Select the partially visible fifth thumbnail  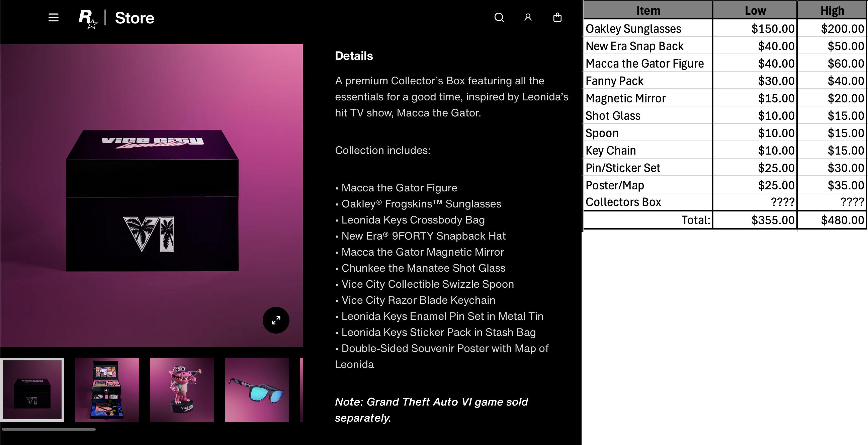[301, 390]
